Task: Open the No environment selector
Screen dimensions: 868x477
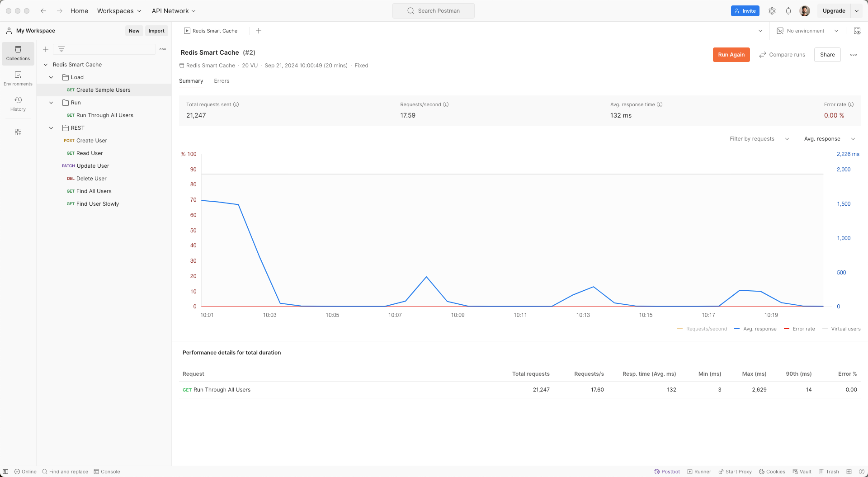Action: 808,31
